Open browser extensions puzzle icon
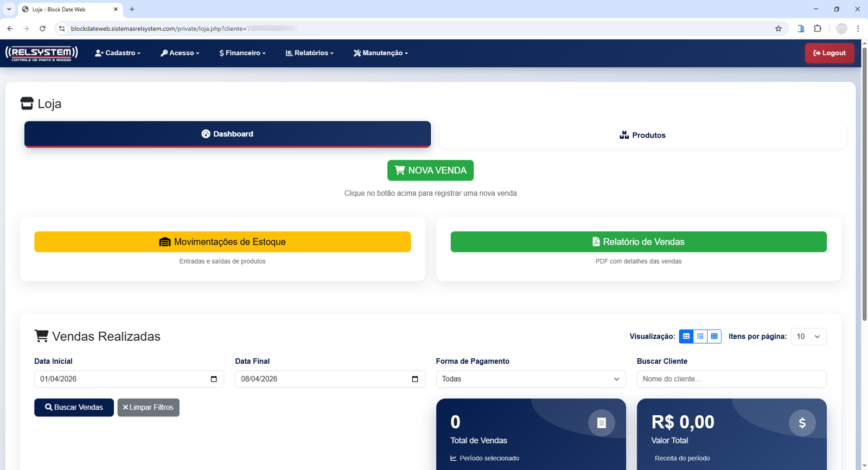The width and height of the screenshot is (868, 470). pos(818,29)
